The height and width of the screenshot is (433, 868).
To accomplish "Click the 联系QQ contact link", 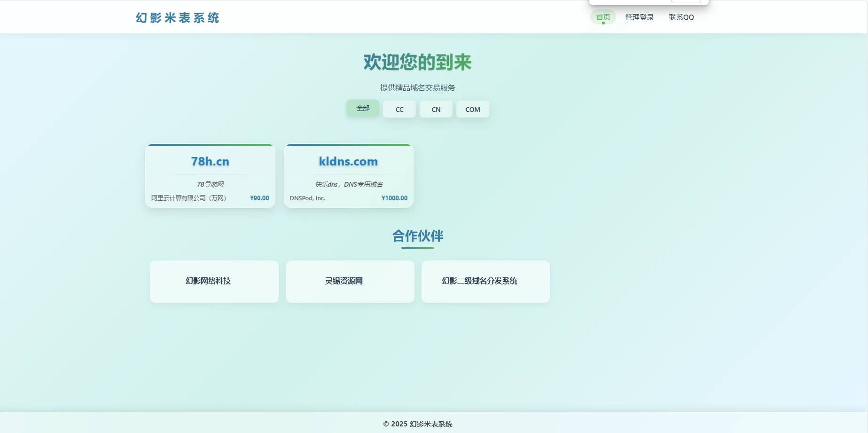I will click(681, 17).
